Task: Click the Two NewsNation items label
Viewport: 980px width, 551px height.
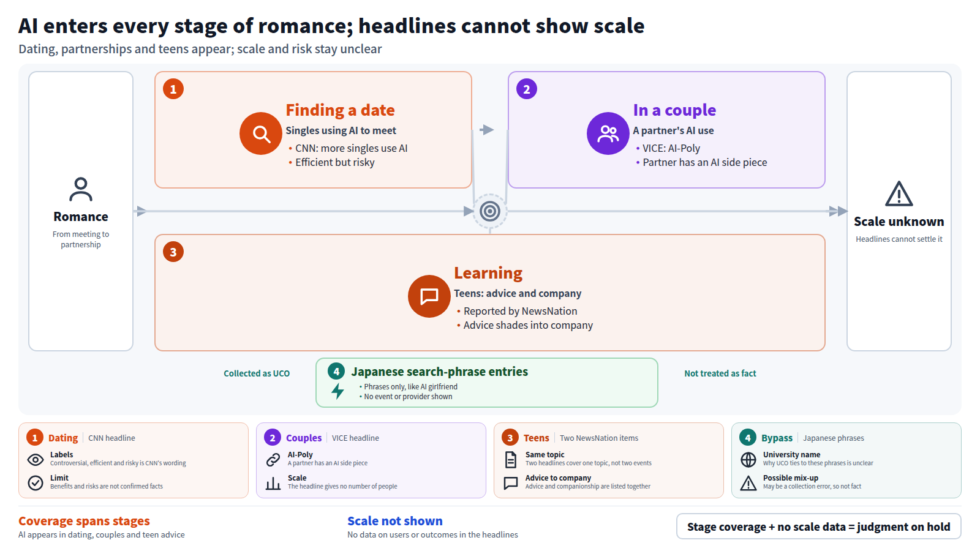Action: pos(599,438)
